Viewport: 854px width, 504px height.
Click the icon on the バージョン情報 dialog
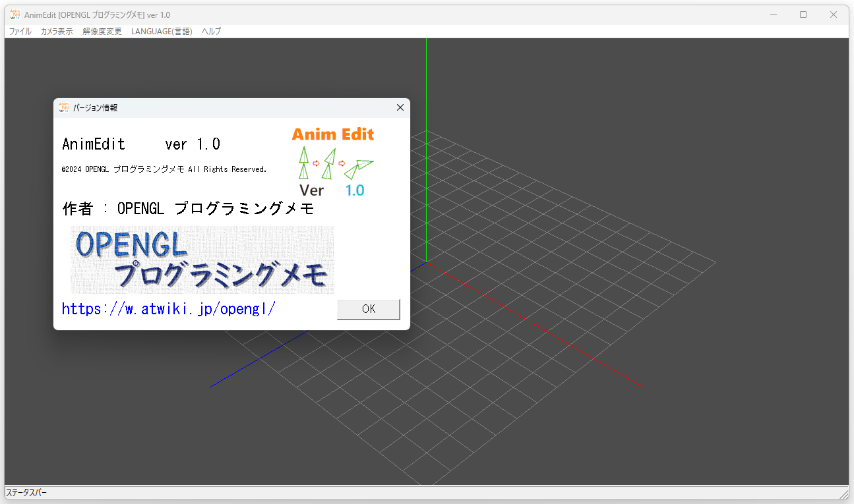[x=63, y=107]
